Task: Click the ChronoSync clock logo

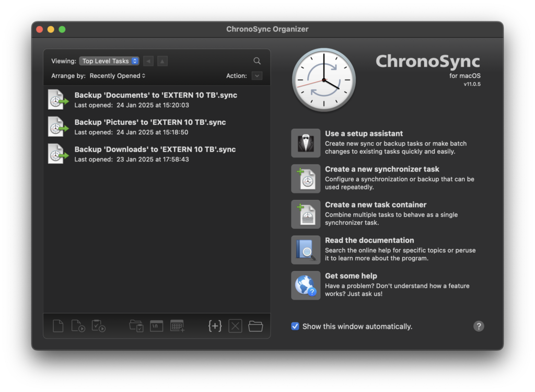Action: point(324,80)
